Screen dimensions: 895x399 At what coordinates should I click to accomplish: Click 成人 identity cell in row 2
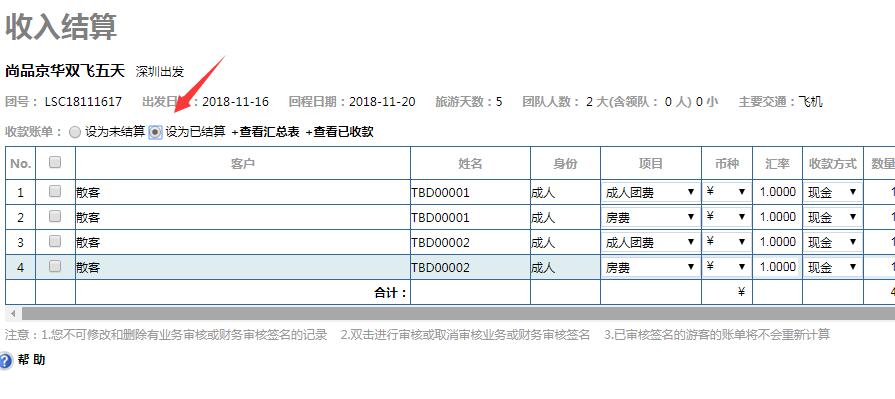pyautogui.click(x=565, y=217)
